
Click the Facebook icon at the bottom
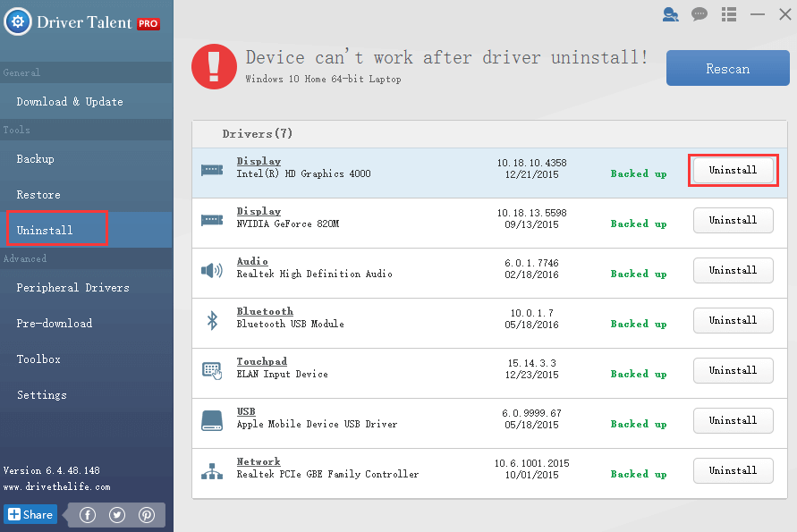(87, 515)
